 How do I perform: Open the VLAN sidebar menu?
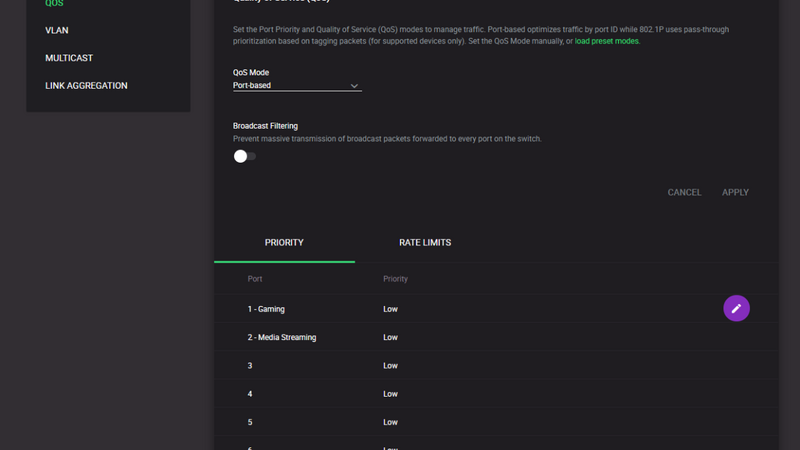(57, 31)
